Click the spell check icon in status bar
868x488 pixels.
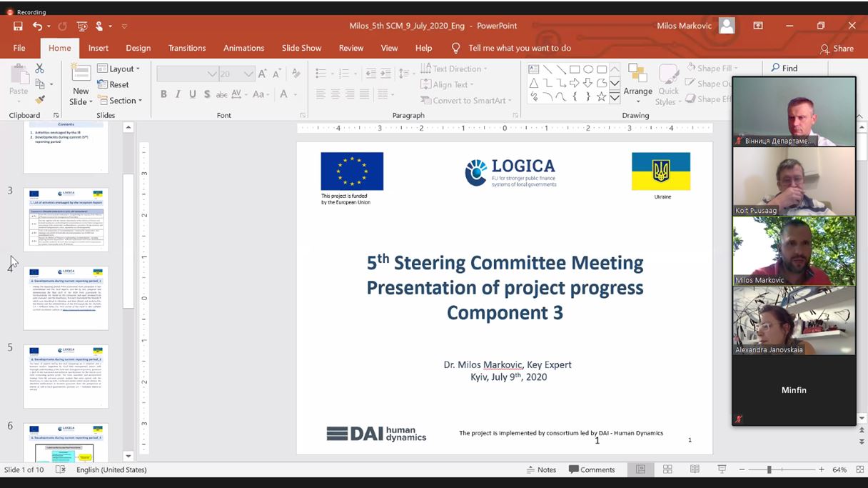pos(61,469)
